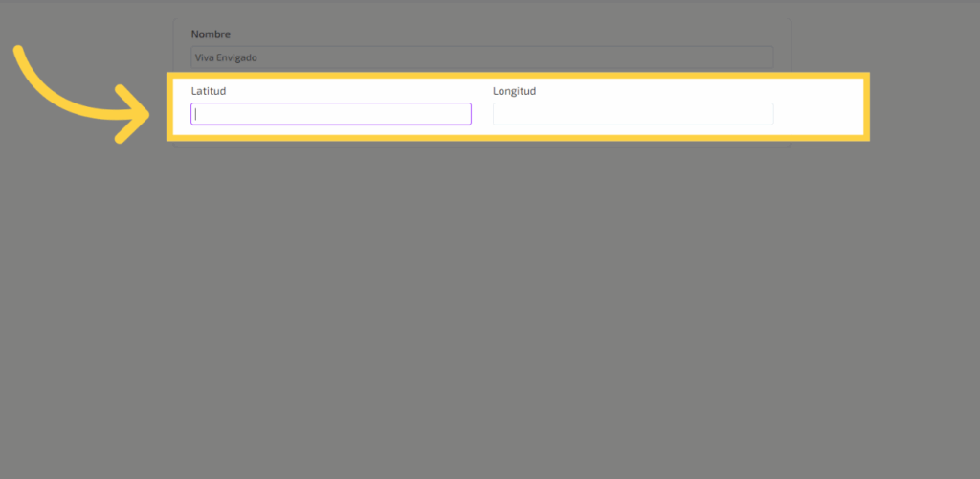Click the Latitud label text

click(208, 91)
